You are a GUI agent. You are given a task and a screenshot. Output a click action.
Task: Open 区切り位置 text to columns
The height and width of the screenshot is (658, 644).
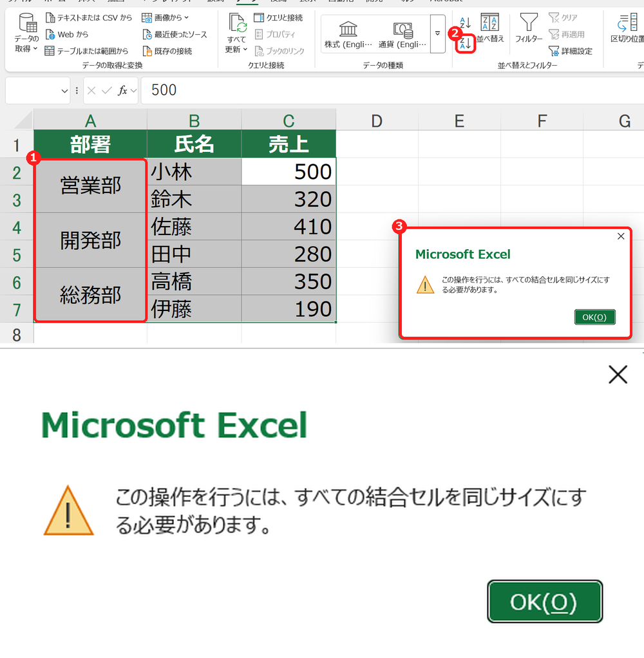pos(628,28)
